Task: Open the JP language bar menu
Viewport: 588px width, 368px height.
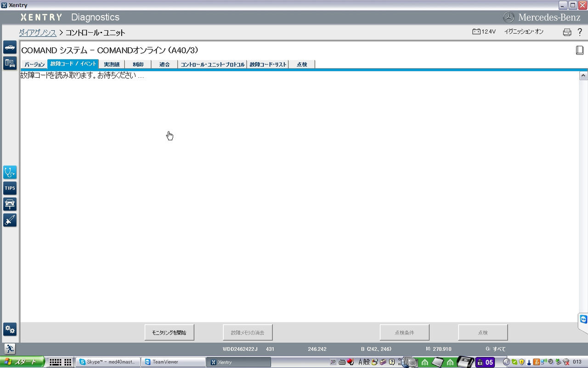Action: (332, 362)
